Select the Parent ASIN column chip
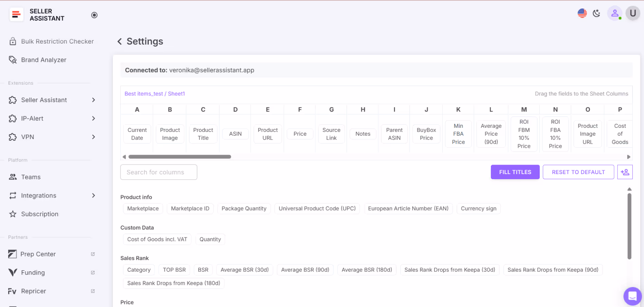The width and height of the screenshot is (644, 307). pyautogui.click(x=394, y=134)
